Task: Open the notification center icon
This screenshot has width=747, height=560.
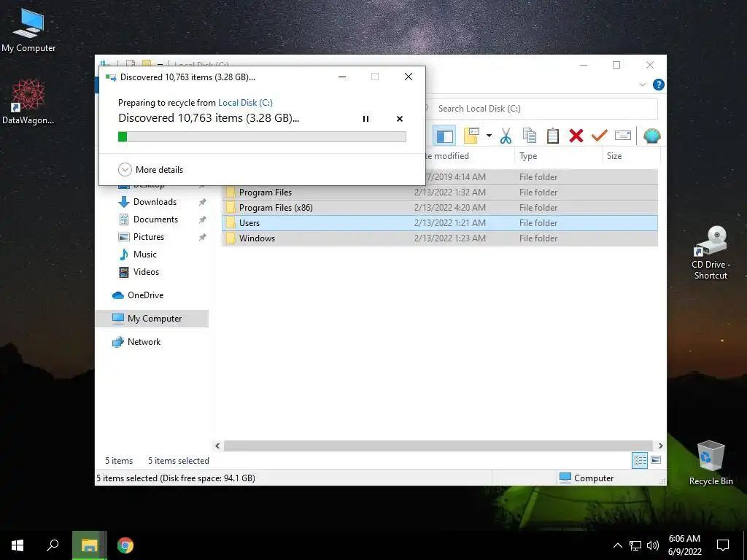Action: 723,545
